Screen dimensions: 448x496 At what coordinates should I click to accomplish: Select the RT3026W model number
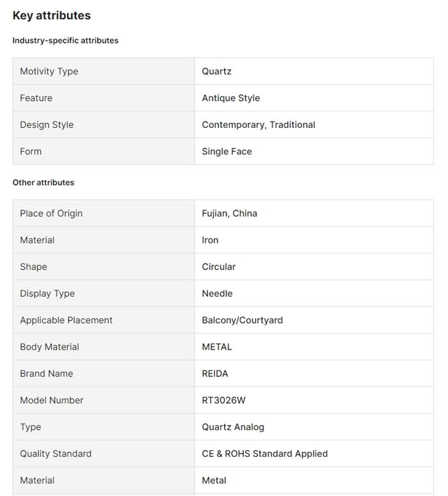(x=224, y=401)
